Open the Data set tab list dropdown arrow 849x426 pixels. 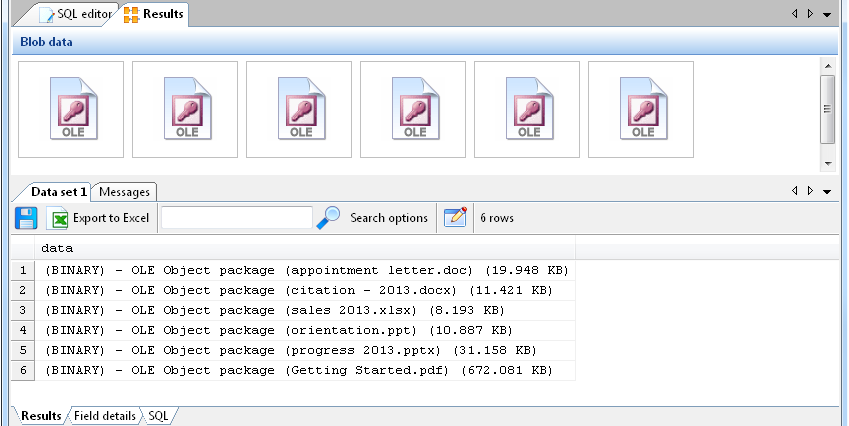(827, 191)
